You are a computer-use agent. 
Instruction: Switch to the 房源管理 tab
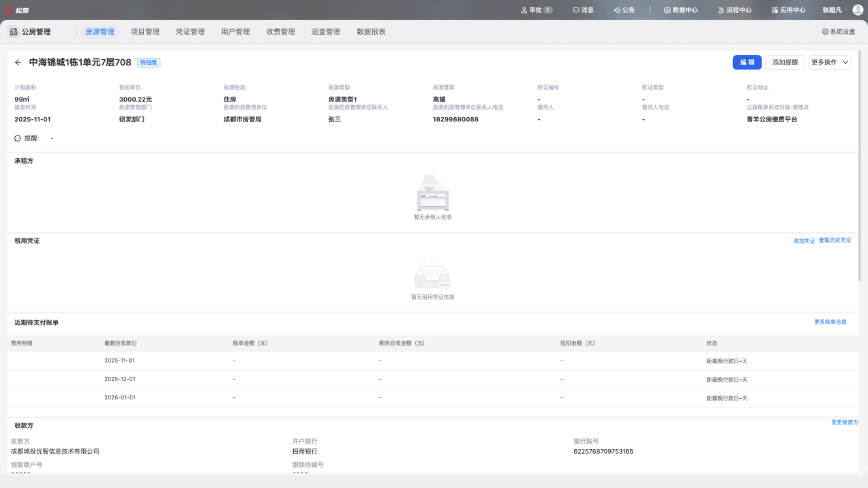pos(100,31)
